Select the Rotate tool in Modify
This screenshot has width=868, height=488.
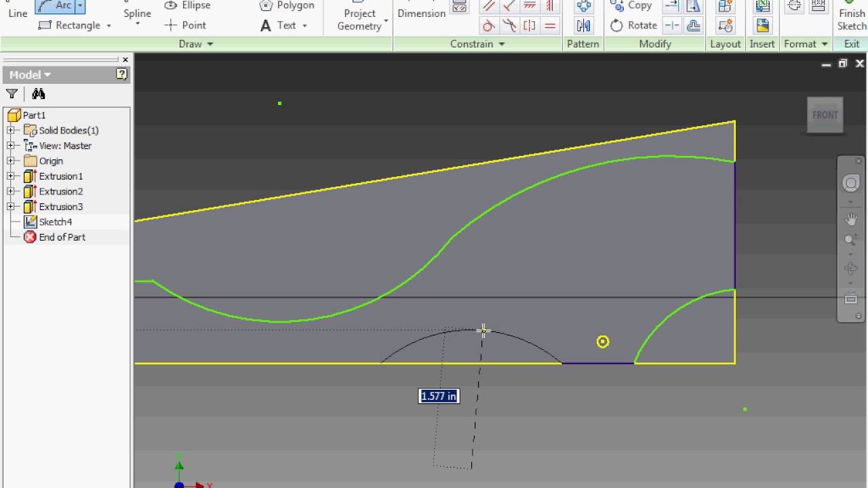[633, 25]
